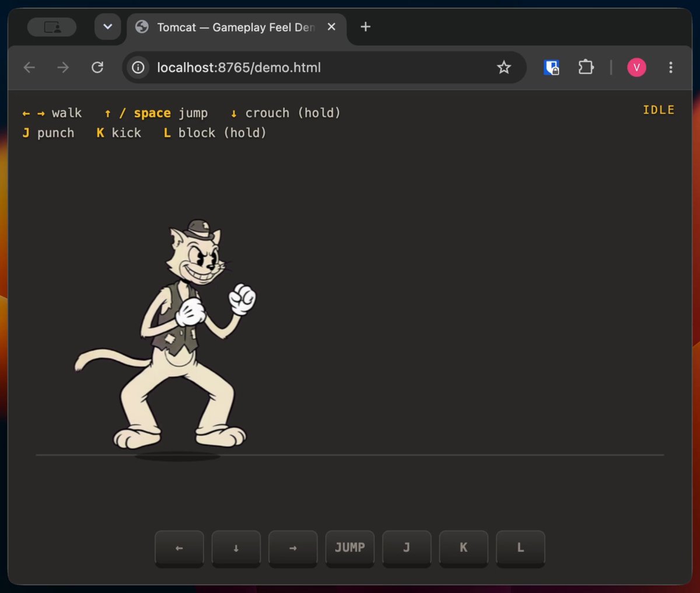
Task: Click the left arrow walk button
Action: [x=179, y=548]
